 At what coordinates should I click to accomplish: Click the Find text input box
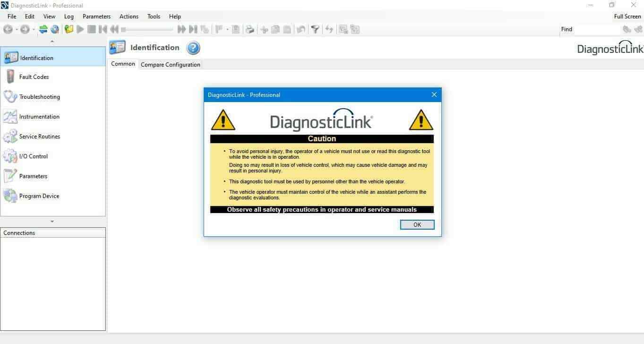pyautogui.click(x=598, y=29)
